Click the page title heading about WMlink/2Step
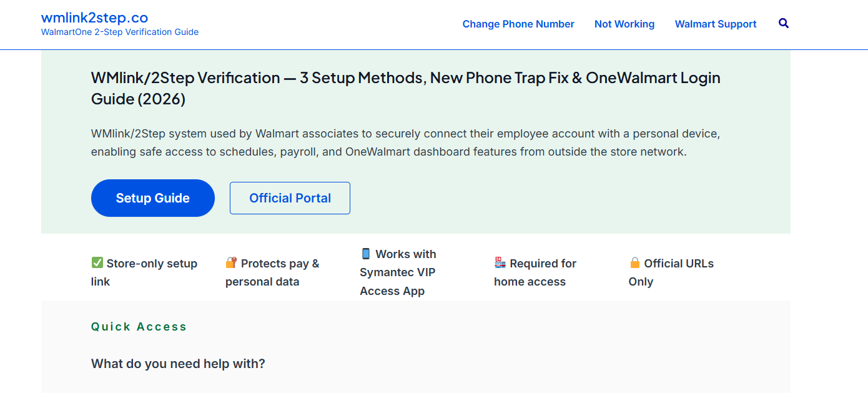Image resolution: width=868 pixels, height=393 pixels. click(406, 87)
